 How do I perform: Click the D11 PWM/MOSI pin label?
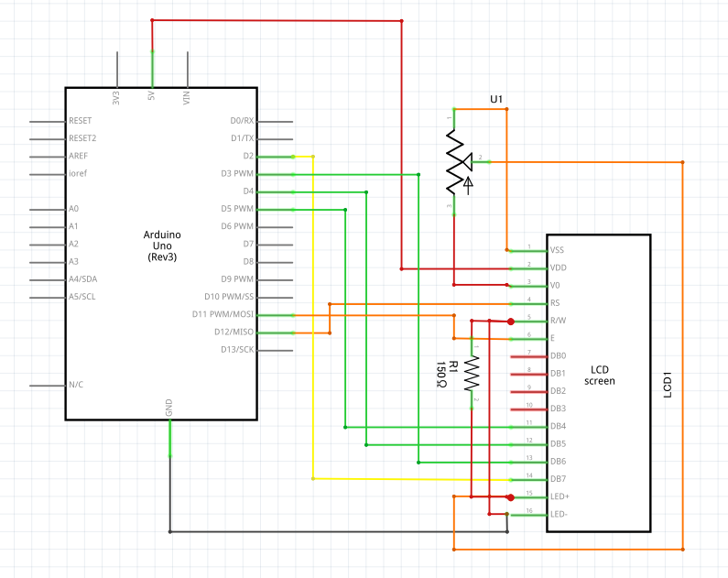(x=223, y=314)
